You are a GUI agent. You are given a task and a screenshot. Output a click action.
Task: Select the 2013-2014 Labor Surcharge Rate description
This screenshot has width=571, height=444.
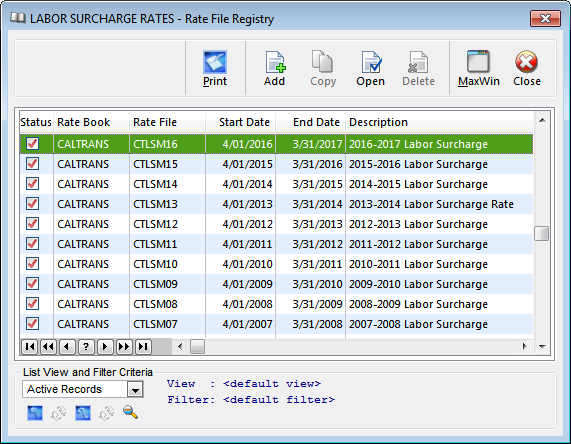click(x=431, y=204)
